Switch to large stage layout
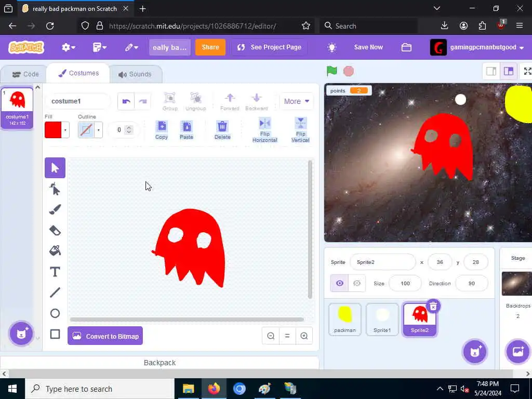Image resolution: width=532 pixels, height=399 pixels. tap(508, 71)
